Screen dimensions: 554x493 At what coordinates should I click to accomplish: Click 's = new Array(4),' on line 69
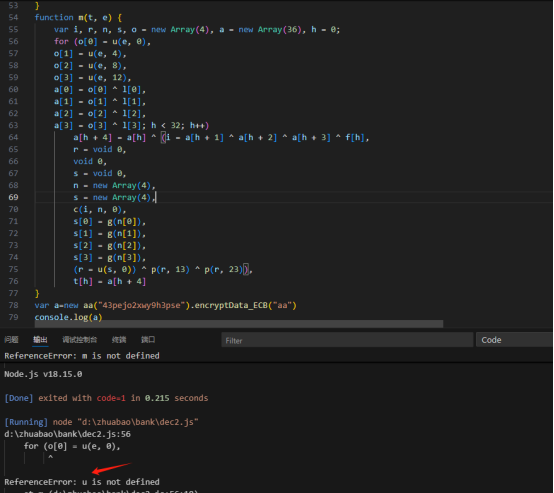[114, 197]
